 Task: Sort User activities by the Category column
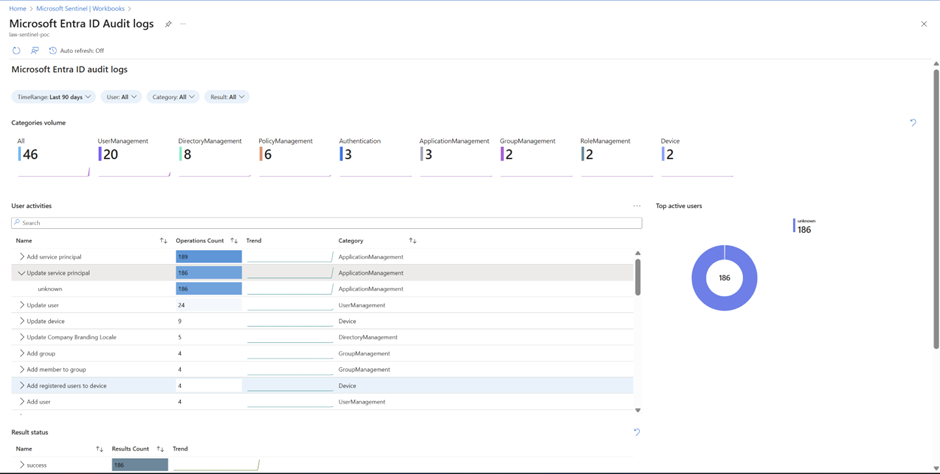tap(412, 241)
